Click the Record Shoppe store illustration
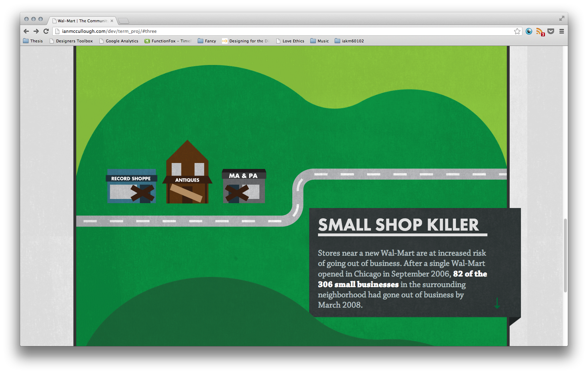Screen dimensions: 588x374 131,186
